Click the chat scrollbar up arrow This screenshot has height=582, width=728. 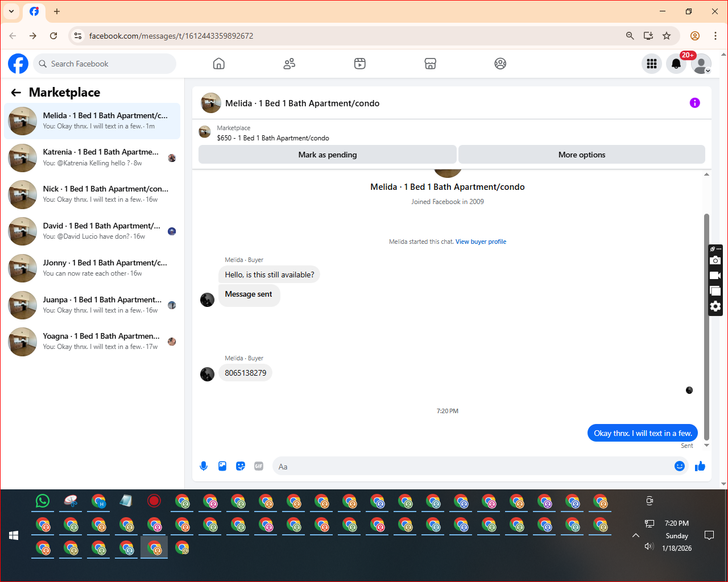(x=707, y=174)
